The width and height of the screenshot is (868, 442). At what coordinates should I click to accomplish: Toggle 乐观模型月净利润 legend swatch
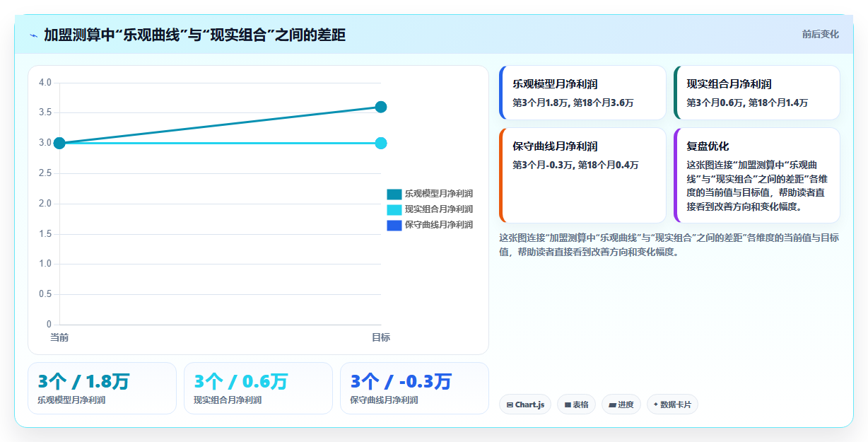click(x=394, y=194)
